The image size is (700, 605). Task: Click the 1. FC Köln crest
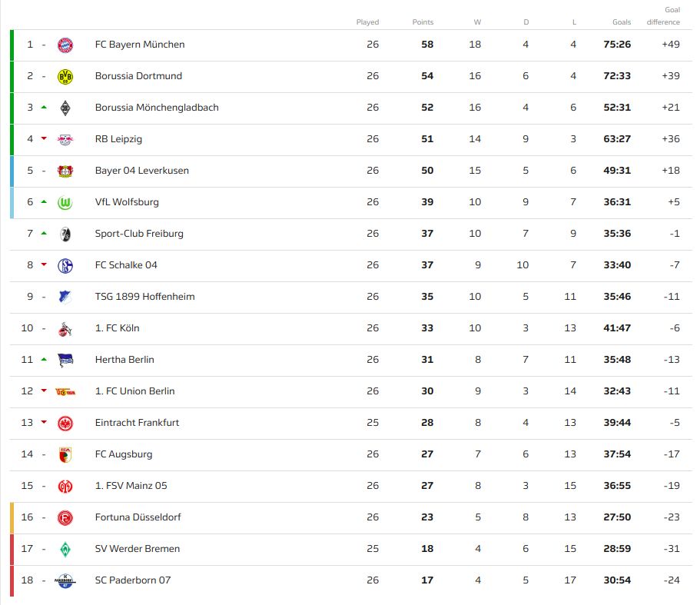(65, 328)
